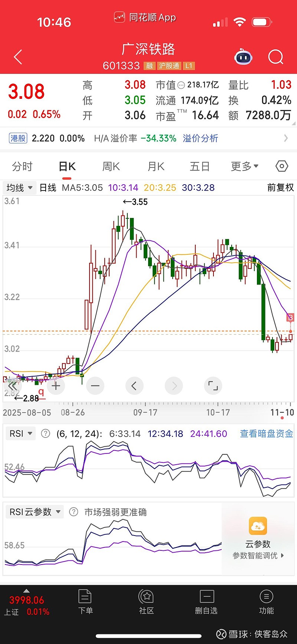Expand the RSI indicator dropdown

(x=21, y=433)
